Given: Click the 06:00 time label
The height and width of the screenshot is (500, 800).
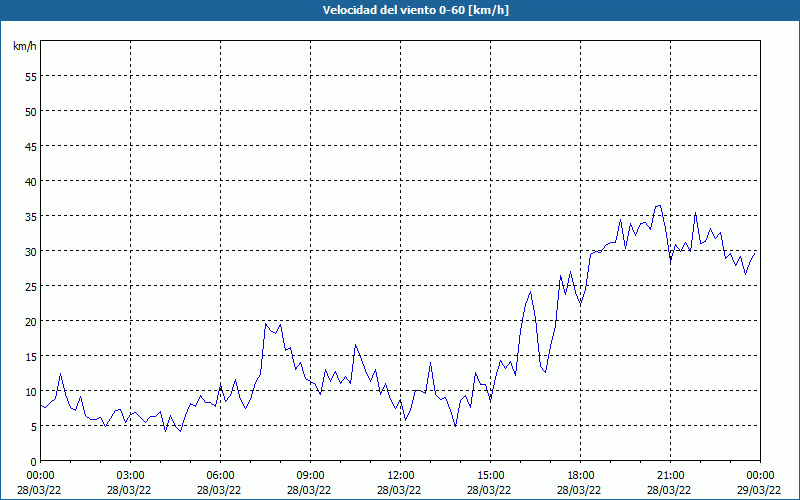Looking at the screenshot, I should pos(220,476).
